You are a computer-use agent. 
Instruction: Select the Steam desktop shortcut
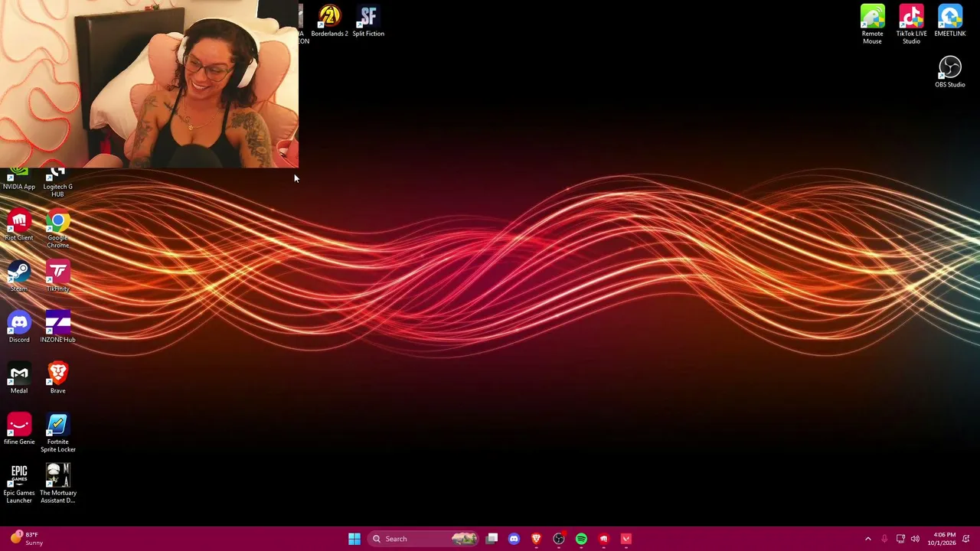(x=19, y=276)
